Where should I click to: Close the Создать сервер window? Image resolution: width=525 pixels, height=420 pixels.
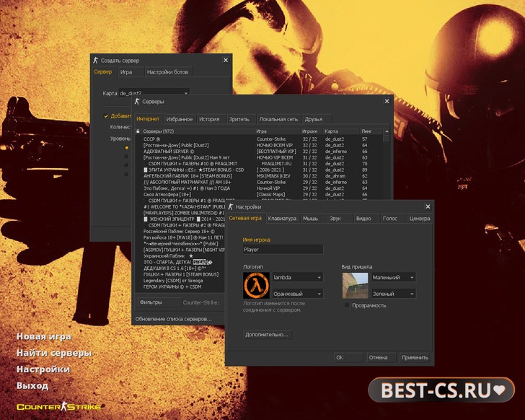(226, 61)
